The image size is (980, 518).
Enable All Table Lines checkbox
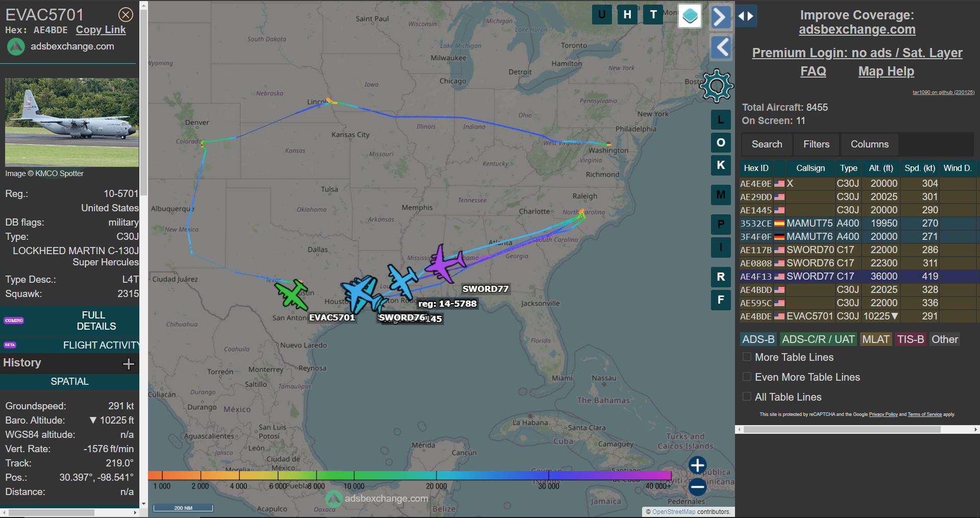tap(747, 397)
